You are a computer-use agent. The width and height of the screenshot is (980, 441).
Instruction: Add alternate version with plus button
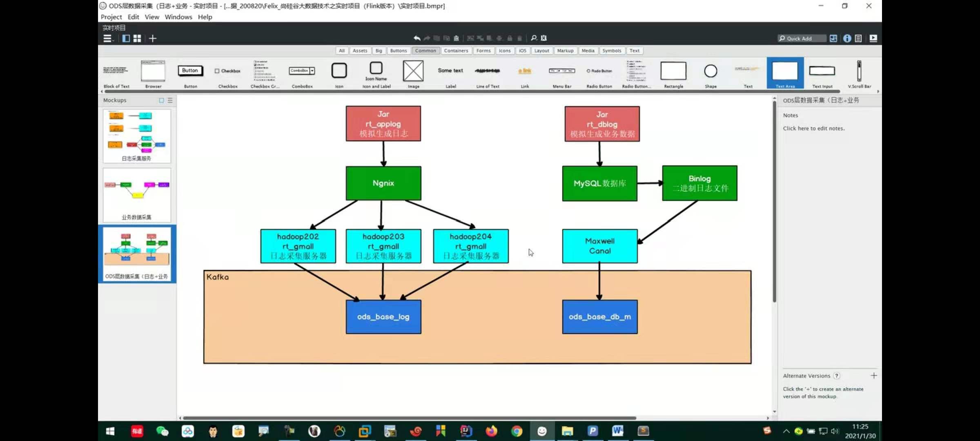pyautogui.click(x=873, y=375)
